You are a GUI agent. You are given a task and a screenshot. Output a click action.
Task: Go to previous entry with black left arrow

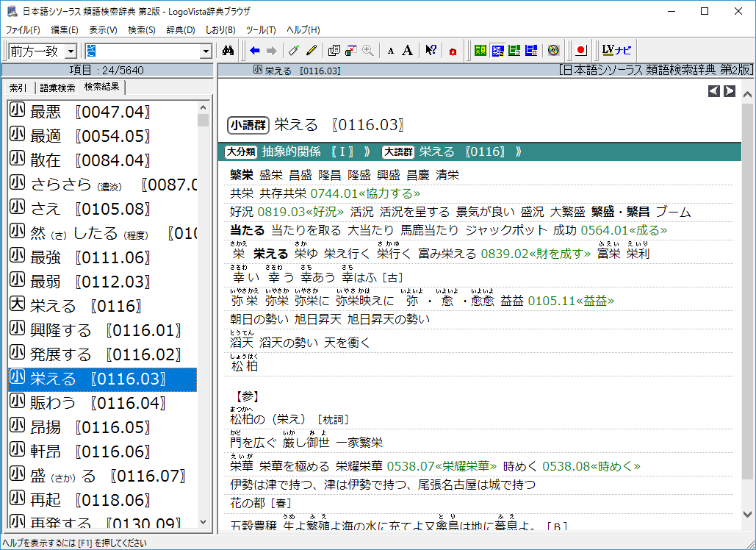[714, 90]
